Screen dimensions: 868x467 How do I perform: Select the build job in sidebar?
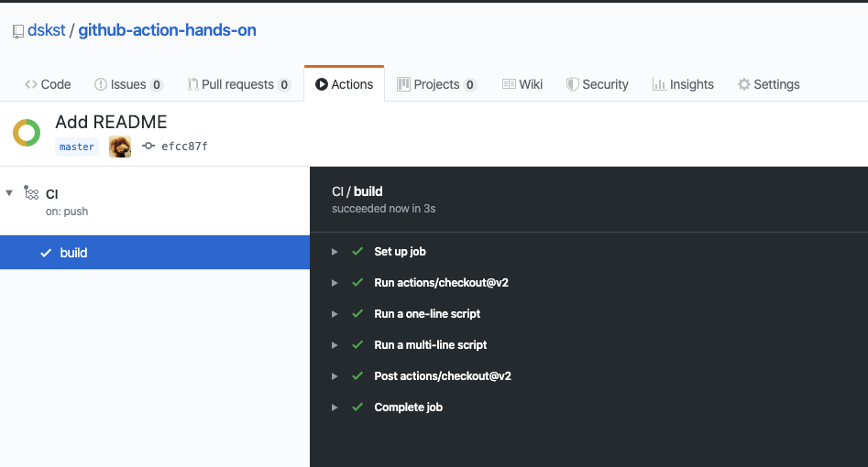[155, 253]
